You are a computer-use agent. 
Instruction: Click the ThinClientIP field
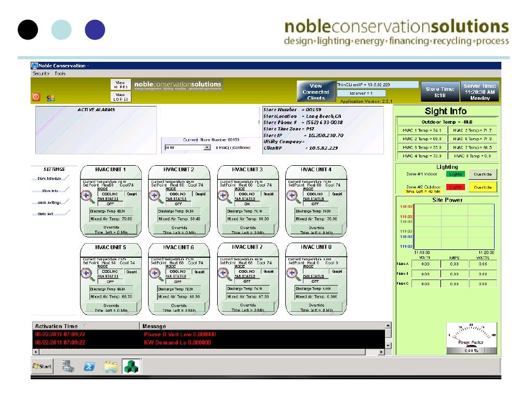point(378,85)
